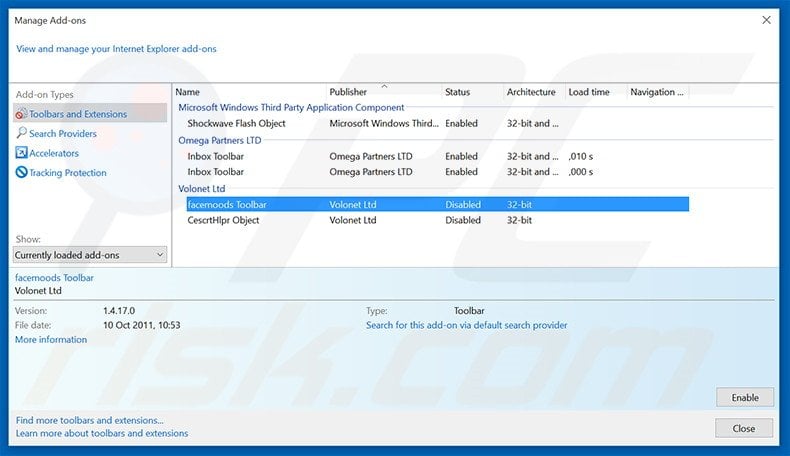This screenshot has height=456, width=790.
Task: Switch to Accelerators add-on type
Action: [54, 153]
